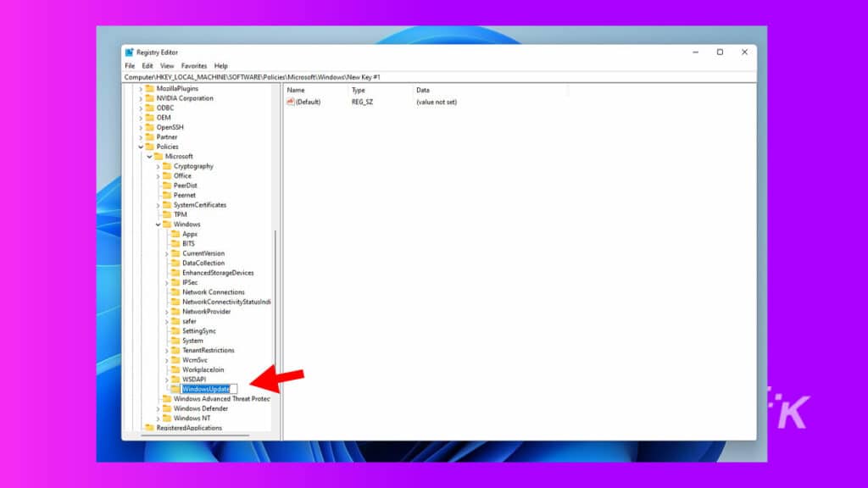Select the NVIDIA Corporation folder icon

click(x=149, y=98)
